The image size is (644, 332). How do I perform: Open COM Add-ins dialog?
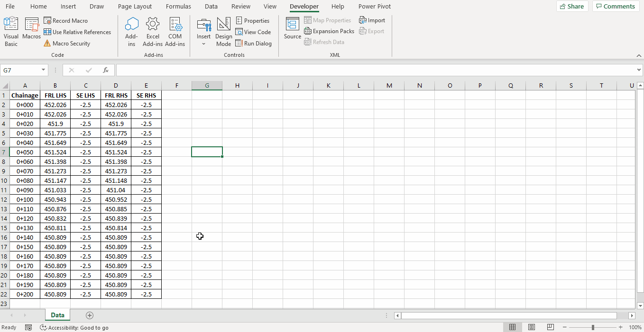pos(175,32)
